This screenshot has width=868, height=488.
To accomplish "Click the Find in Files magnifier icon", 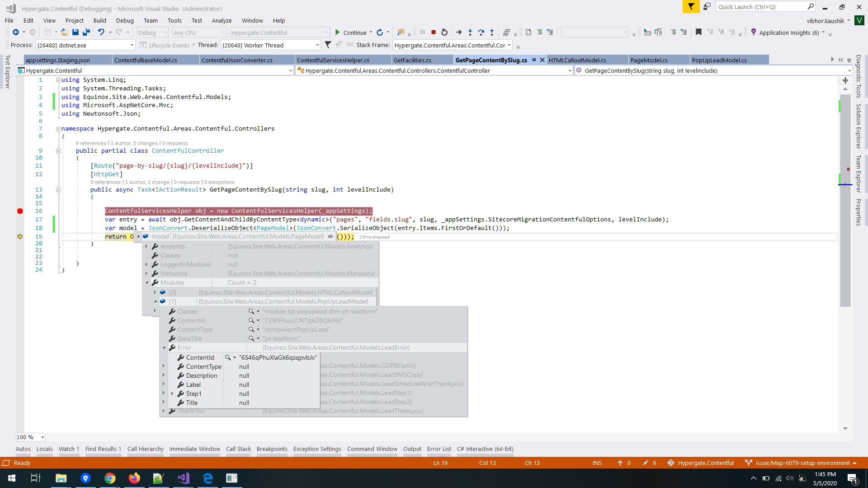I will (x=401, y=32).
